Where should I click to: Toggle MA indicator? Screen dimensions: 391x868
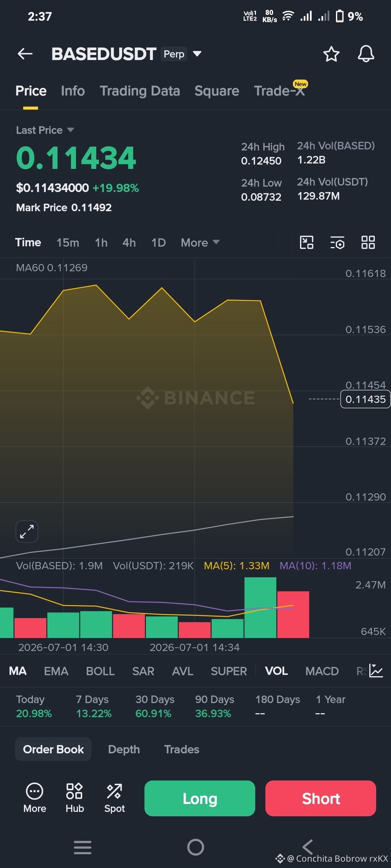pyautogui.click(x=17, y=671)
